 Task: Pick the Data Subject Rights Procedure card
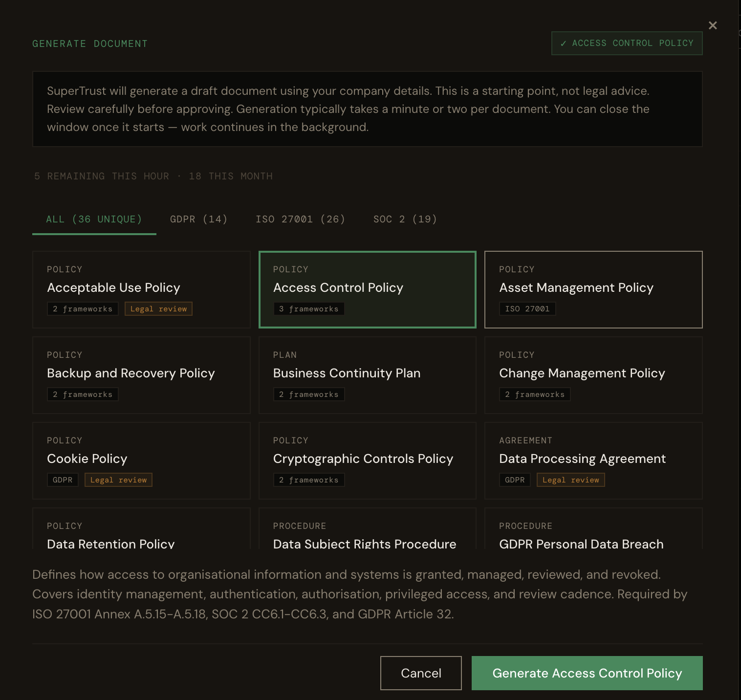point(367,529)
